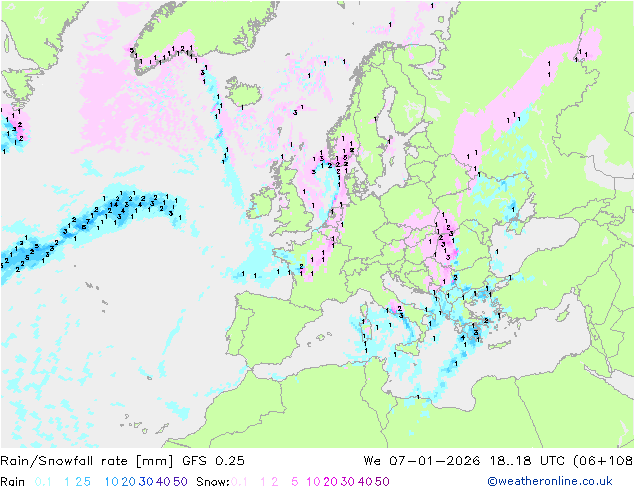Click the '18..18 UTC' time text

coord(527,461)
